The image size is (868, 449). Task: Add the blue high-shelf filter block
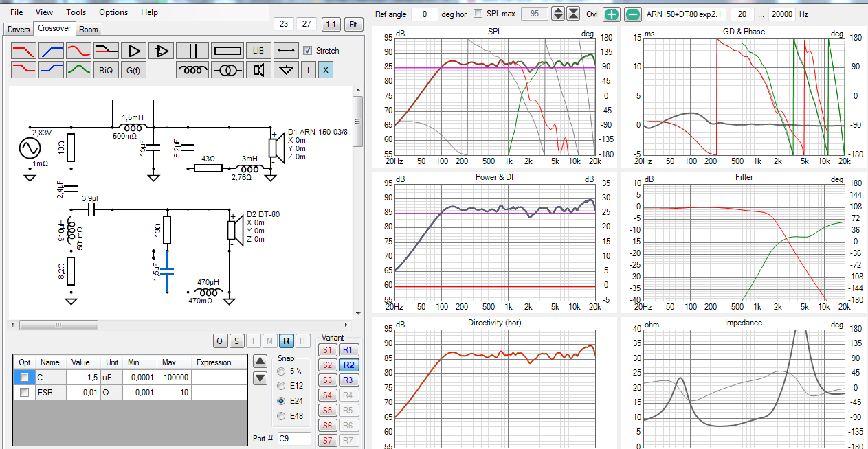[51, 69]
